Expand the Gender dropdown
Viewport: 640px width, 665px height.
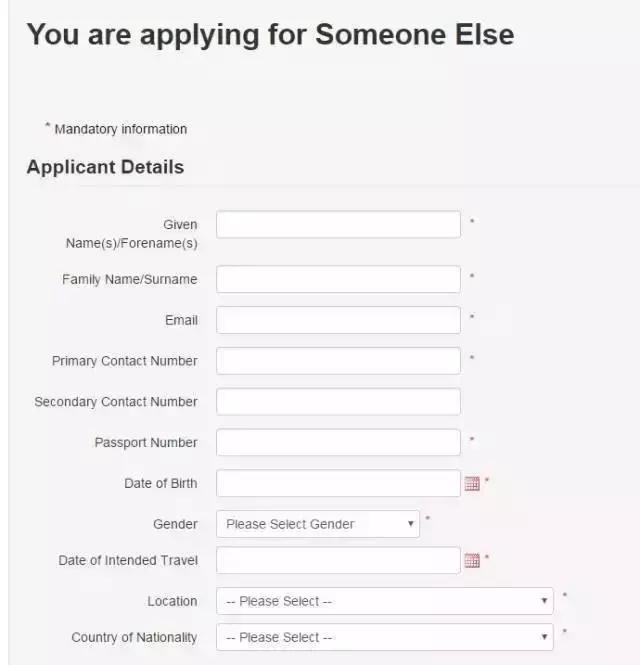318,524
